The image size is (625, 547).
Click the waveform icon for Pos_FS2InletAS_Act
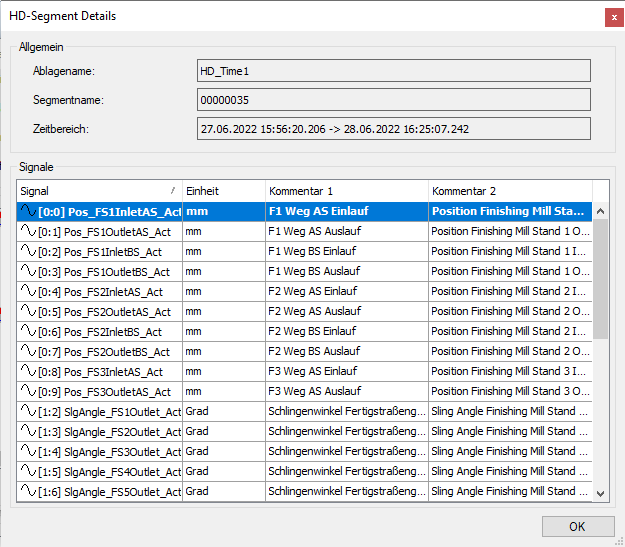27,291
